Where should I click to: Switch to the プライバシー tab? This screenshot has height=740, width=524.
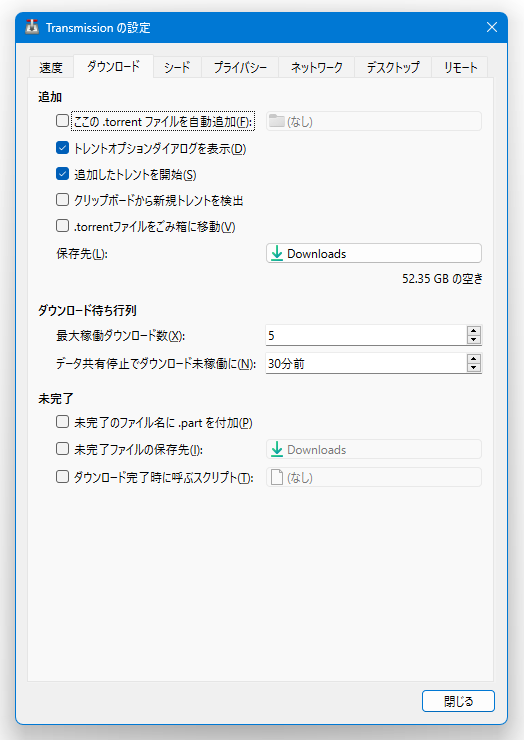240,67
